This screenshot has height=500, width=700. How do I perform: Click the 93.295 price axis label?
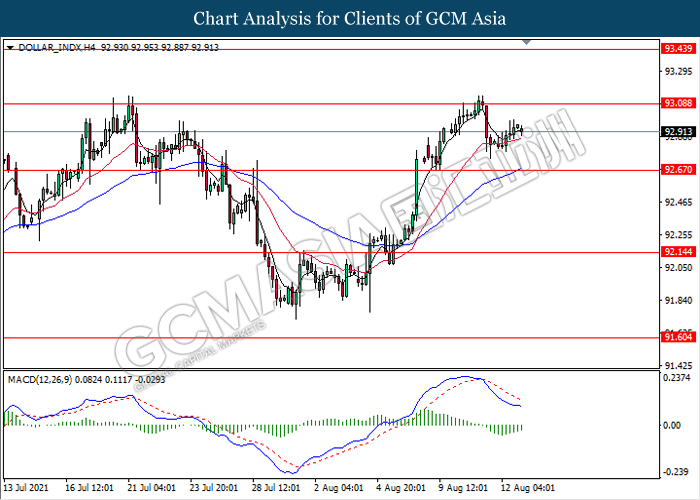pos(676,71)
